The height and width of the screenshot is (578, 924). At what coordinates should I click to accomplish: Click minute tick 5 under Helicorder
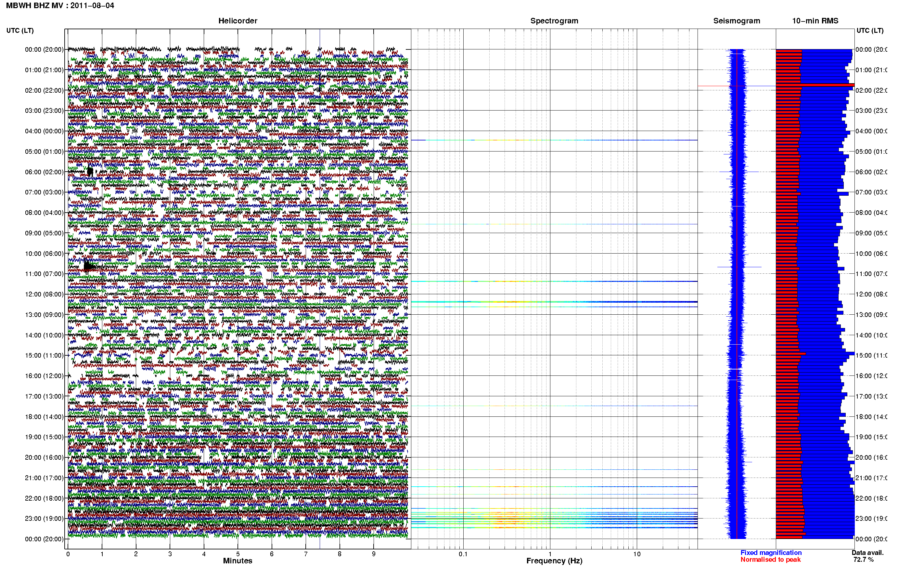tap(238, 554)
